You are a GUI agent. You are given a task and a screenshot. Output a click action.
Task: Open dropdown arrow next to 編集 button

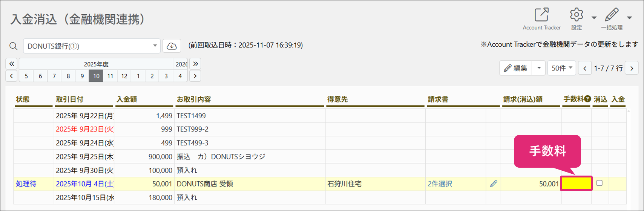coord(539,68)
